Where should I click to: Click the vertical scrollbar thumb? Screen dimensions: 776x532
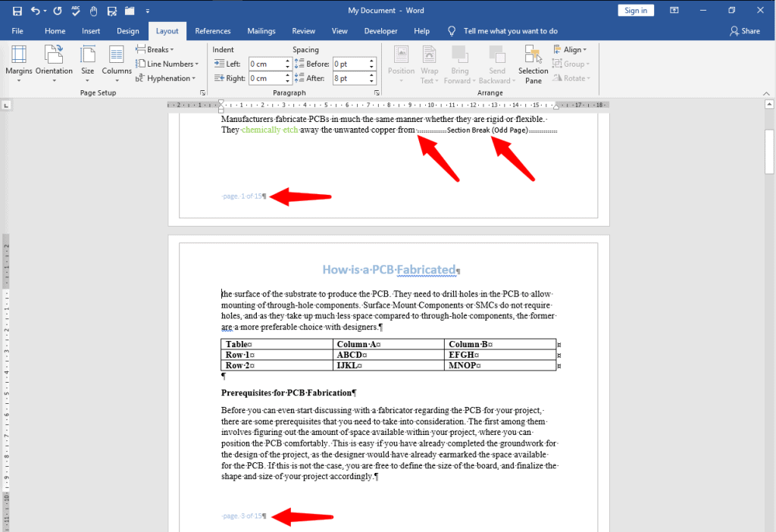click(x=769, y=152)
